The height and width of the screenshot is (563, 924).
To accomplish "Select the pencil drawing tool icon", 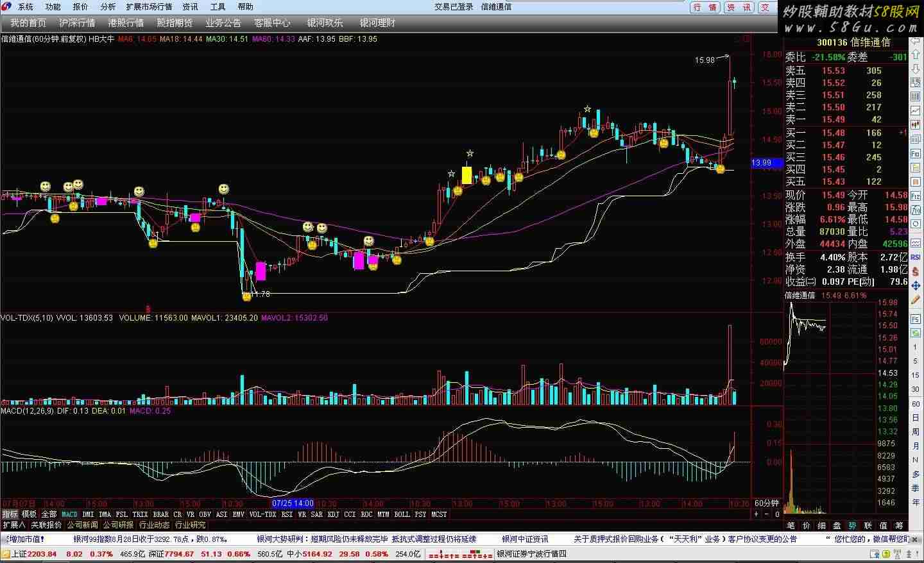I will (x=916, y=299).
